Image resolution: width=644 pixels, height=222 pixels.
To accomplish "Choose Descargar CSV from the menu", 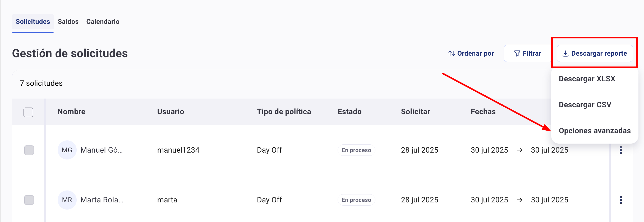I will 585,105.
